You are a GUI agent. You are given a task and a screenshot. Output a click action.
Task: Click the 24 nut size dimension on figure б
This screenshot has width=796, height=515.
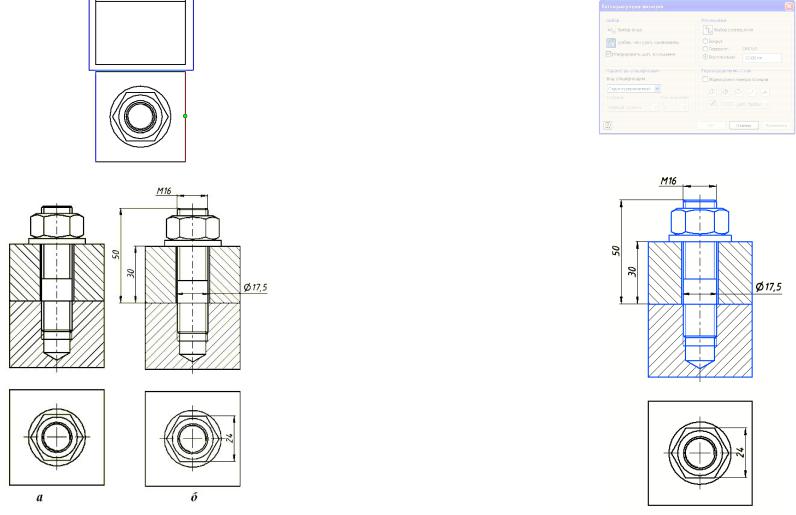click(x=229, y=437)
